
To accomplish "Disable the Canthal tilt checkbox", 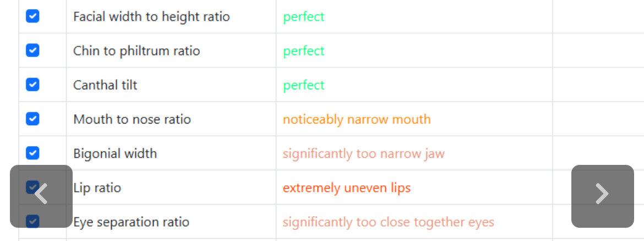I will point(32,85).
